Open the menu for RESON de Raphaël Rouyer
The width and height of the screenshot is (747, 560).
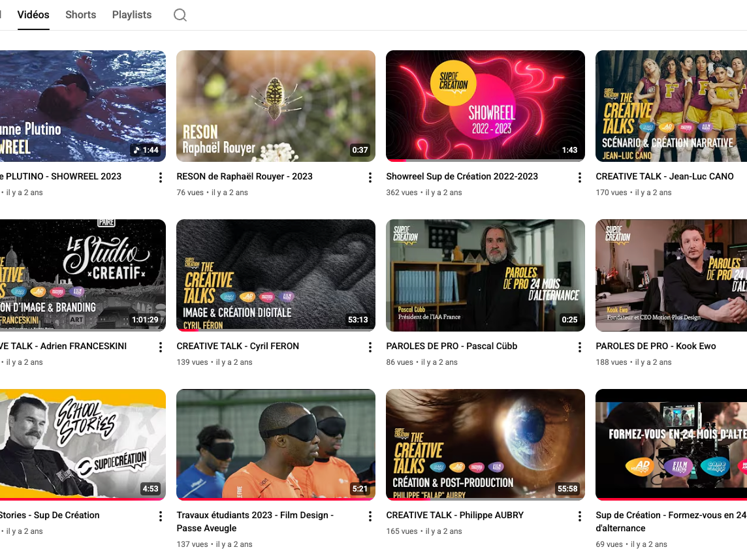[x=370, y=178]
